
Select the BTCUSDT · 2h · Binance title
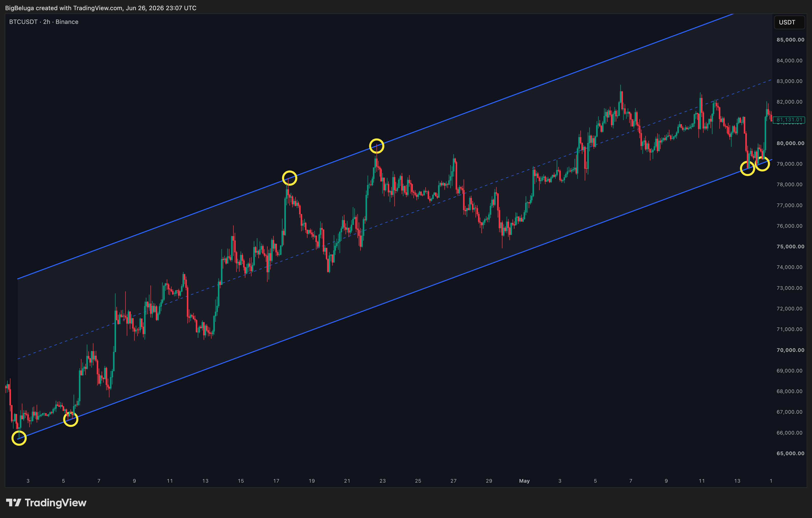[x=44, y=22]
